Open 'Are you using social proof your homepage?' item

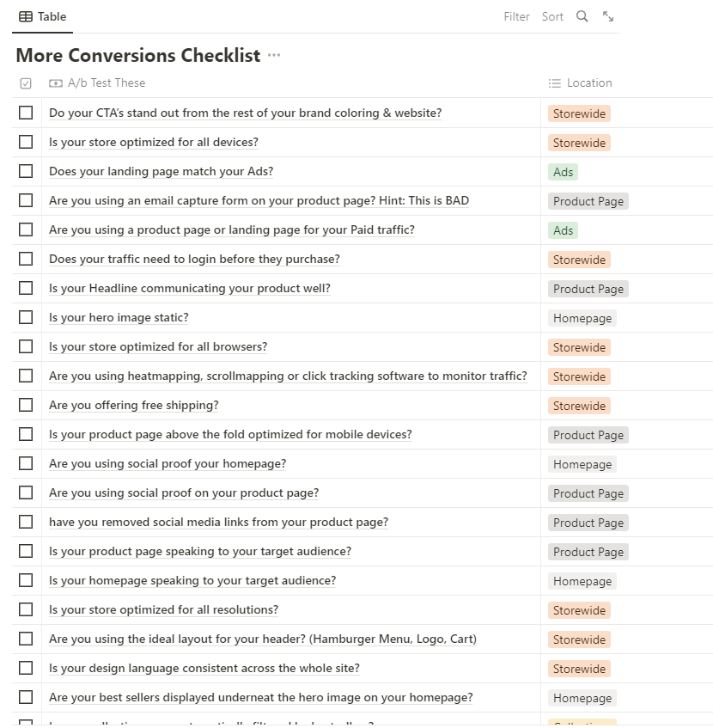168,463
